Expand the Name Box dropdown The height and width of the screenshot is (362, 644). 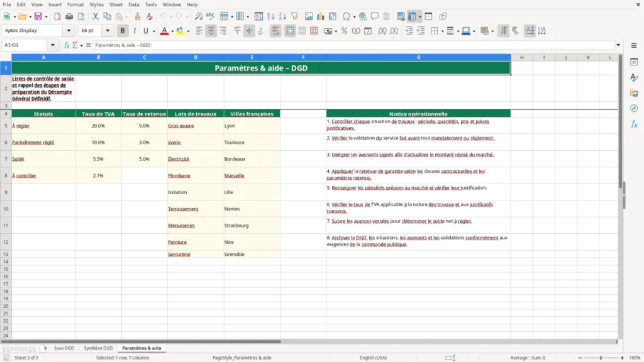(x=53, y=45)
